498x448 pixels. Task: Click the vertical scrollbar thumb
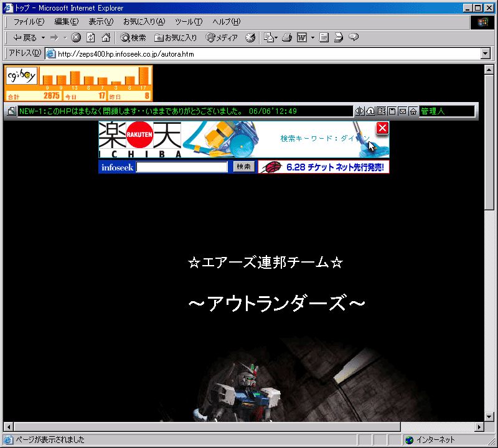coord(489,142)
